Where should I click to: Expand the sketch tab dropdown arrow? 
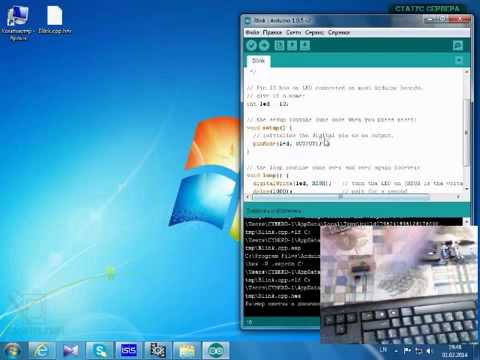tap(459, 60)
